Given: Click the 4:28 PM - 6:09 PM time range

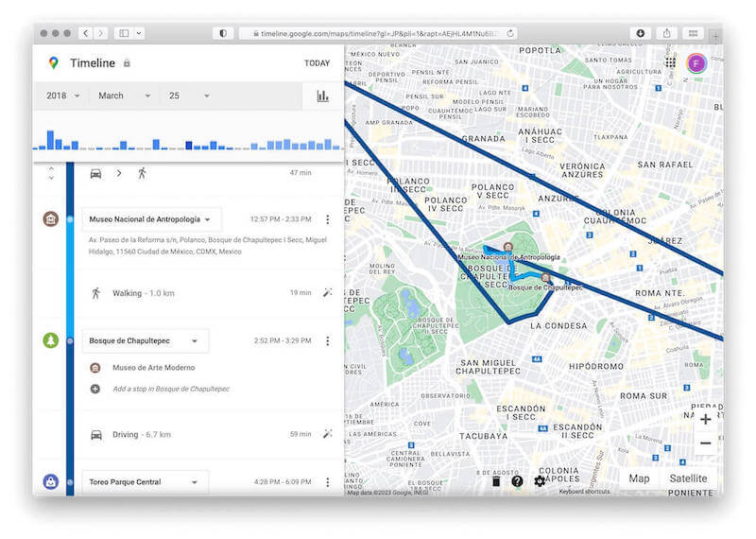Looking at the screenshot, I should point(283,481).
